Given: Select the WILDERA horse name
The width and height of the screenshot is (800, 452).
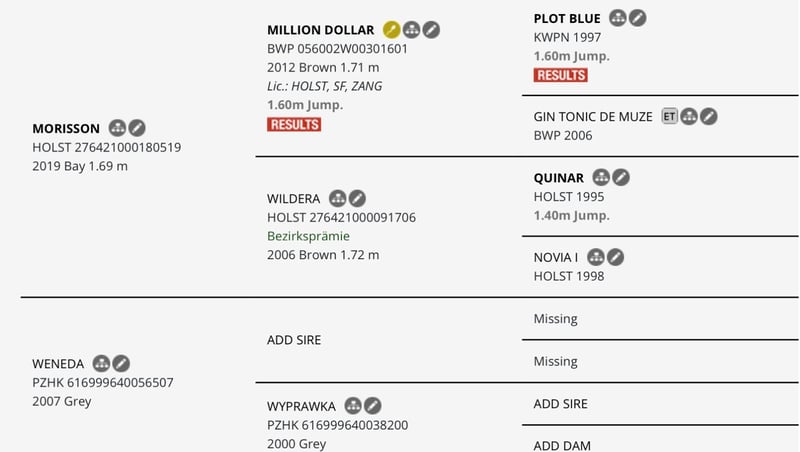Looking at the screenshot, I should [293, 199].
